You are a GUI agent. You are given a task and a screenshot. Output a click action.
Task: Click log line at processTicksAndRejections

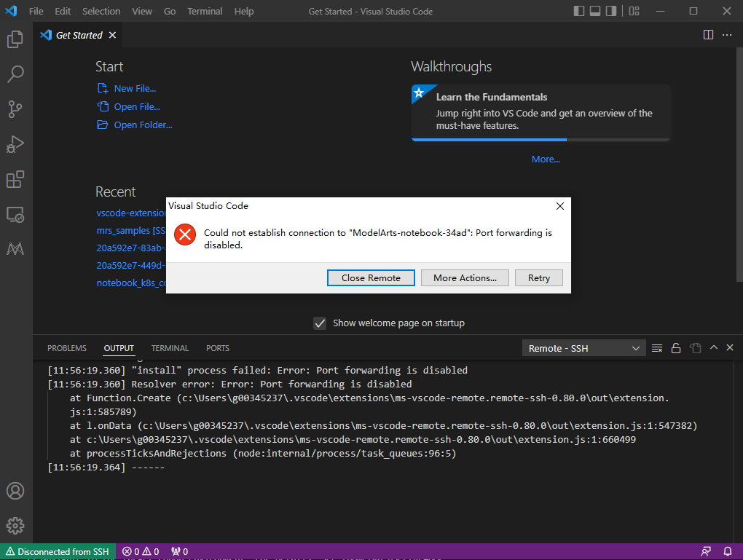pyautogui.click(x=263, y=454)
